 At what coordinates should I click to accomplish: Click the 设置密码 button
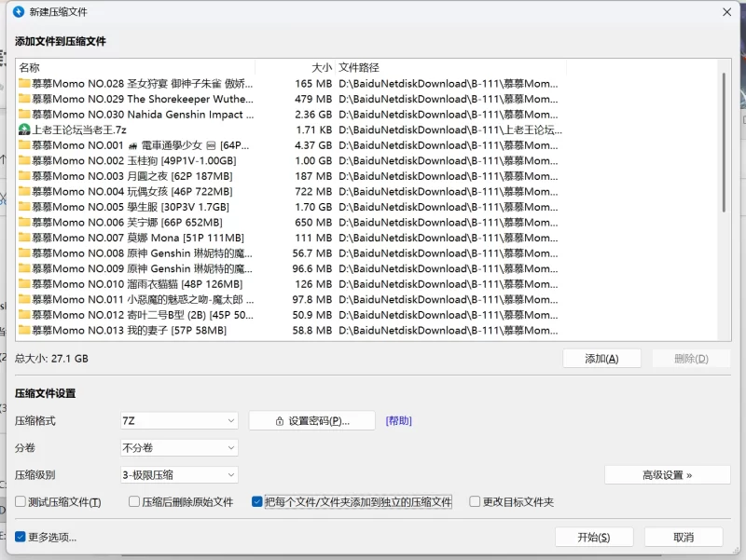pos(311,421)
